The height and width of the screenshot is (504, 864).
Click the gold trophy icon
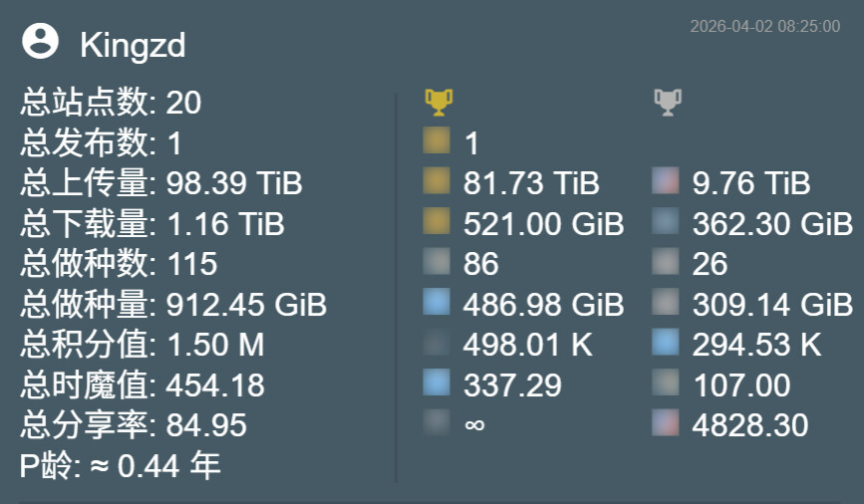[438, 103]
